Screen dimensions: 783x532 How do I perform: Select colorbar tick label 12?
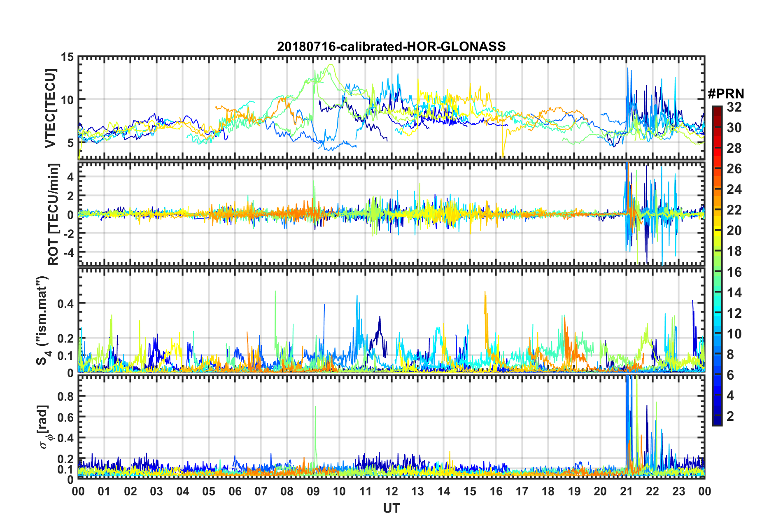point(734,313)
